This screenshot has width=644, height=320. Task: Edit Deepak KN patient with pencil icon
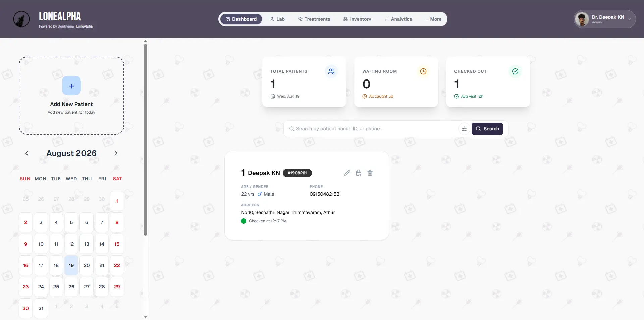(x=347, y=173)
